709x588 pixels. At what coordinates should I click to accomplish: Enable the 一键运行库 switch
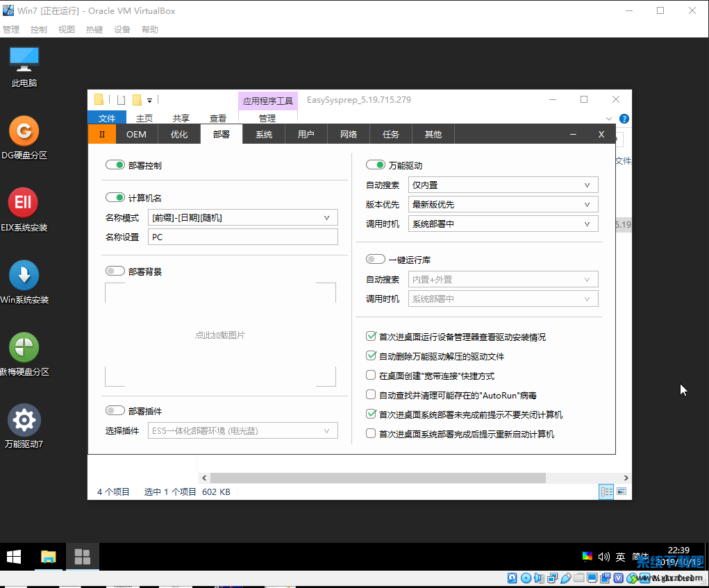coord(376,260)
